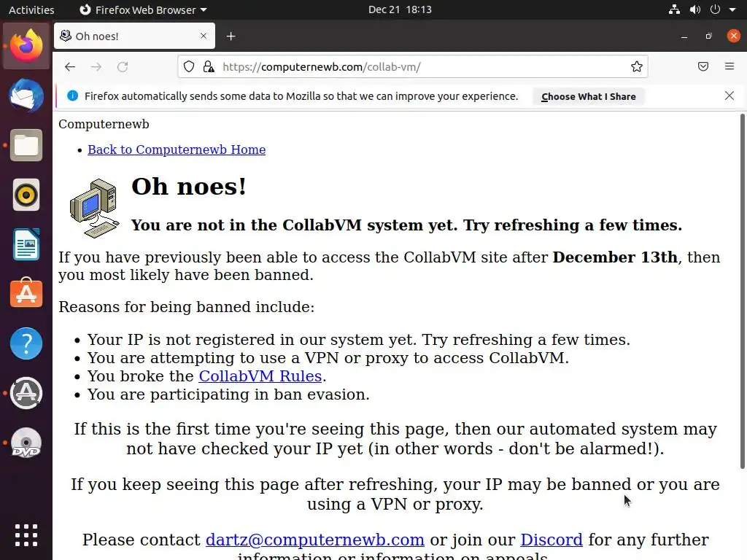Open the Firefox Web Browser app menu
Viewport: 747px width, 560px height.
[x=143, y=9]
